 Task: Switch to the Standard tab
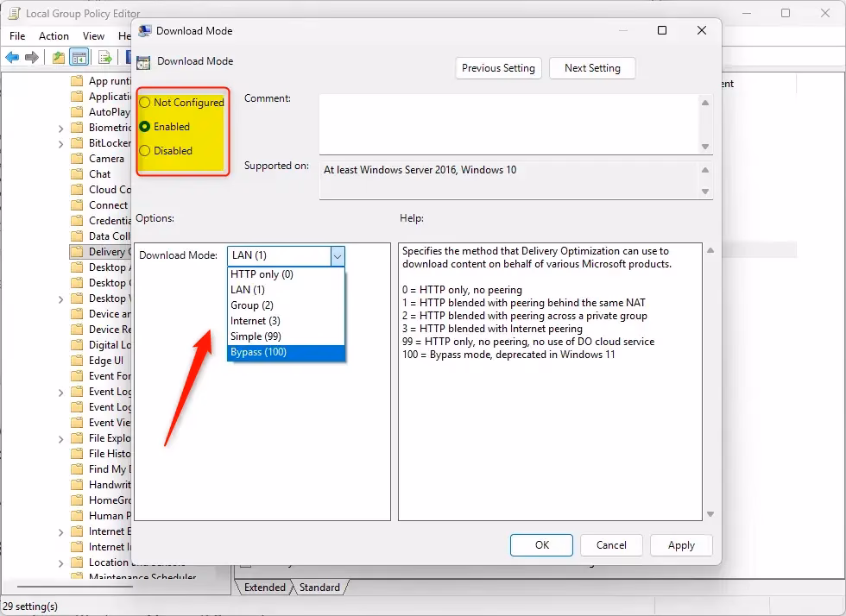(319, 588)
